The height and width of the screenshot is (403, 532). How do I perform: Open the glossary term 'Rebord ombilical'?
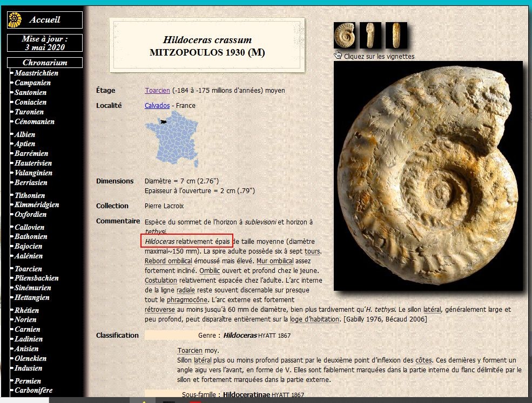tap(169, 261)
